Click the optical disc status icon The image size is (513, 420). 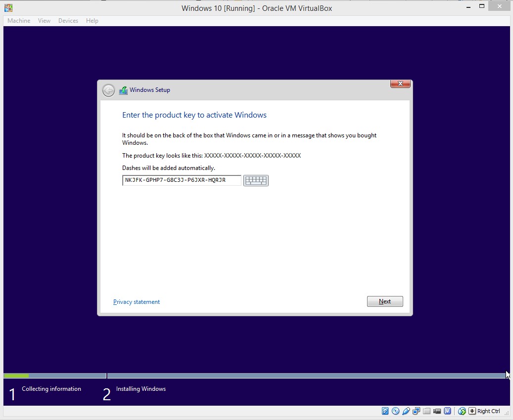[396, 411]
